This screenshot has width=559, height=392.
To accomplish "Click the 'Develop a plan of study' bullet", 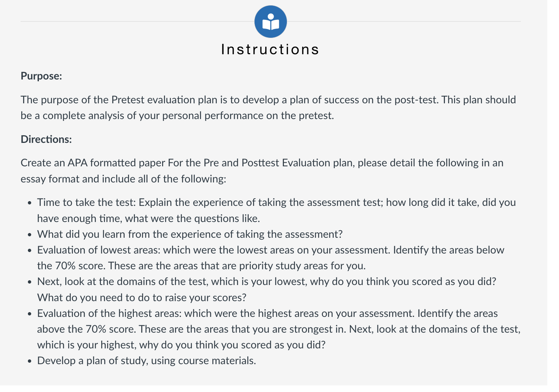I will point(147,360).
